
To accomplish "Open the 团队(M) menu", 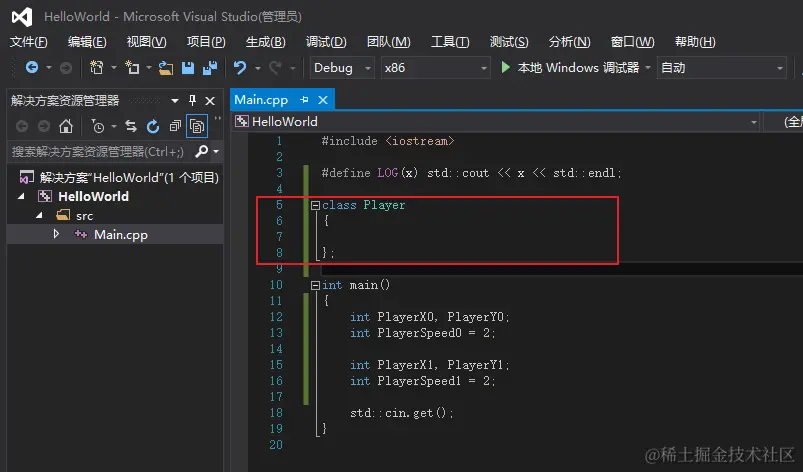I will point(388,41).
